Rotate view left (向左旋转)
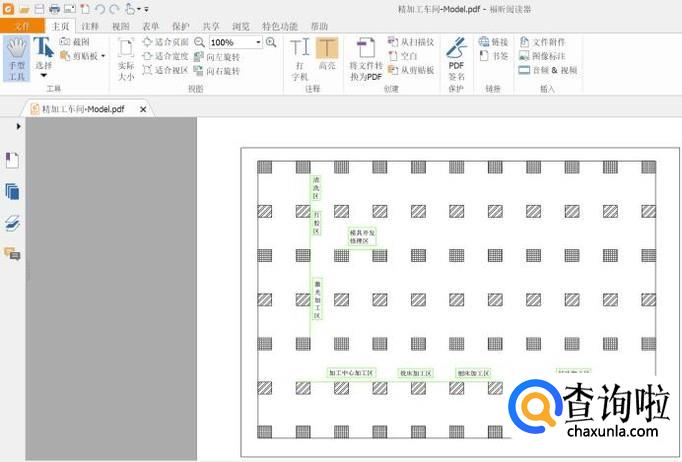The width and height of the screenshot is (682, 462). 217,57
